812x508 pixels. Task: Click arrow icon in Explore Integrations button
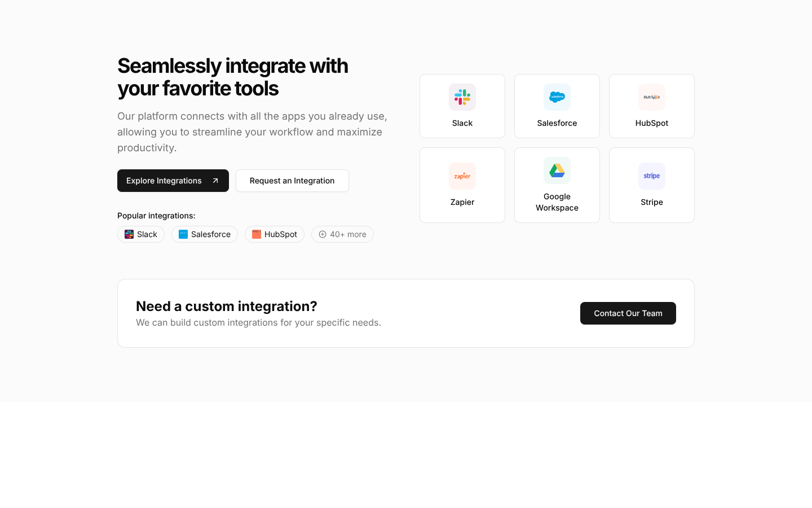pyautogui.click(x=215, y=181)
